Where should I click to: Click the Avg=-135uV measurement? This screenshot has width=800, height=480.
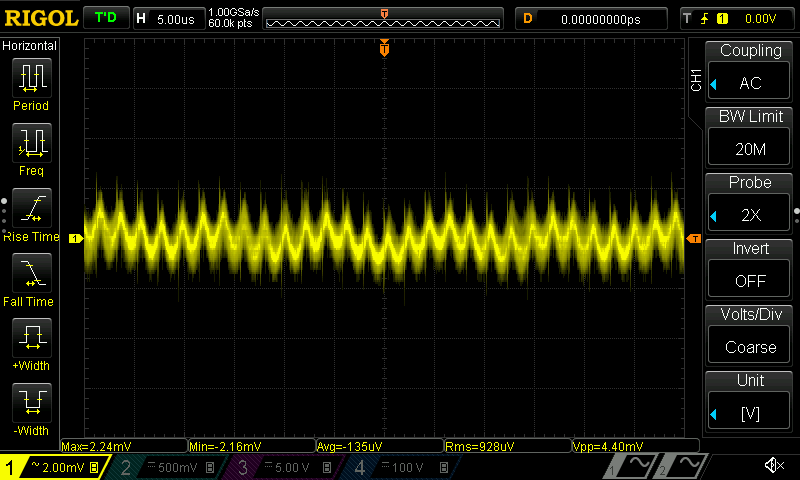pyautogui.click(x=380, y=446)
